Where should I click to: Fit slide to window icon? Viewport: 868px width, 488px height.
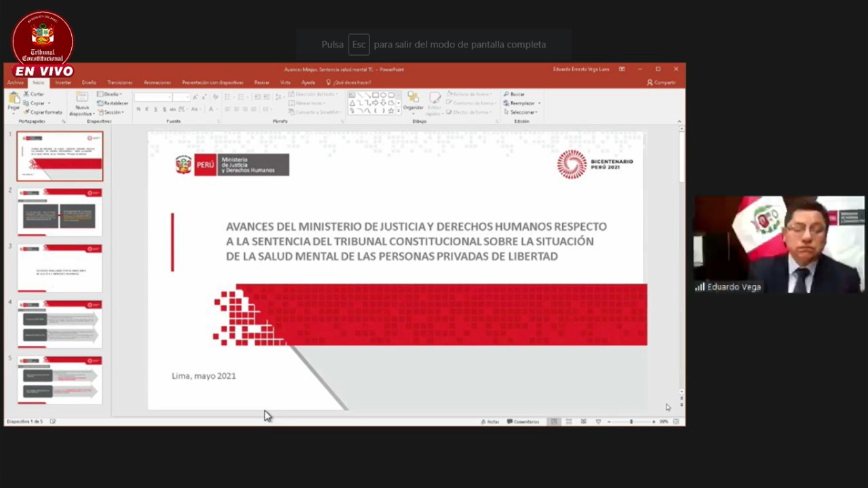676,421
